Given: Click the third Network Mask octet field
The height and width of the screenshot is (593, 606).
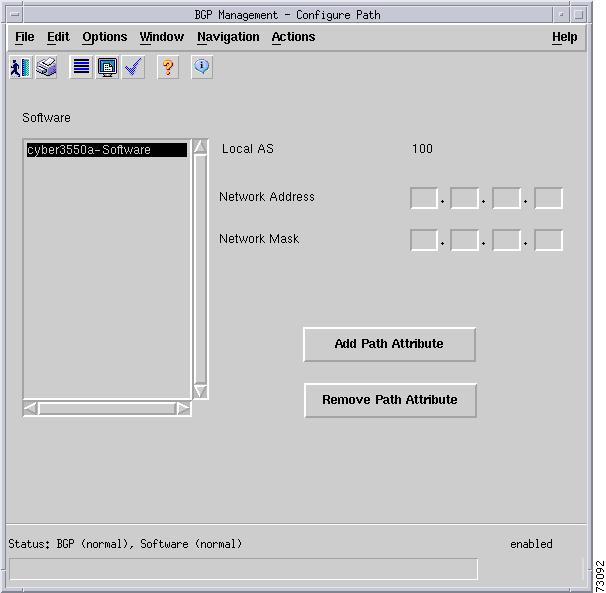Looking at the screenshot, I should [506, 240].
